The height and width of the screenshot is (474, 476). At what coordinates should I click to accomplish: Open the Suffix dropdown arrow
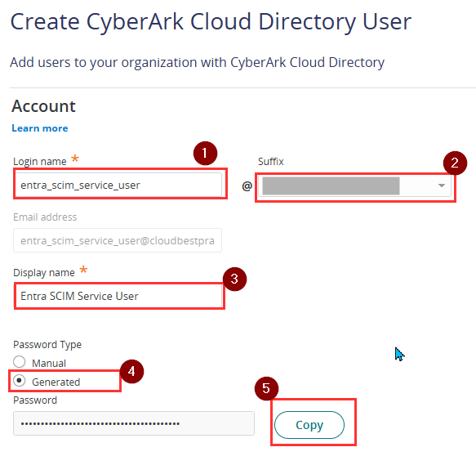click(442, 186)
